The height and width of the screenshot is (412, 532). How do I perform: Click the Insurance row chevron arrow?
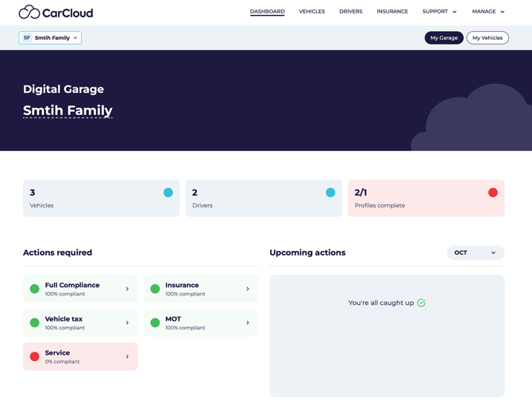coord(248,289)
